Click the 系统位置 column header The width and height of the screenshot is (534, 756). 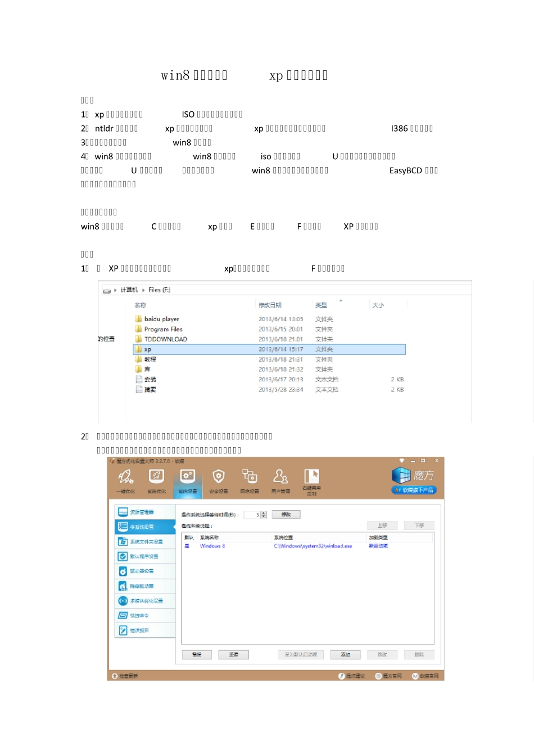(x=283, y=538)
